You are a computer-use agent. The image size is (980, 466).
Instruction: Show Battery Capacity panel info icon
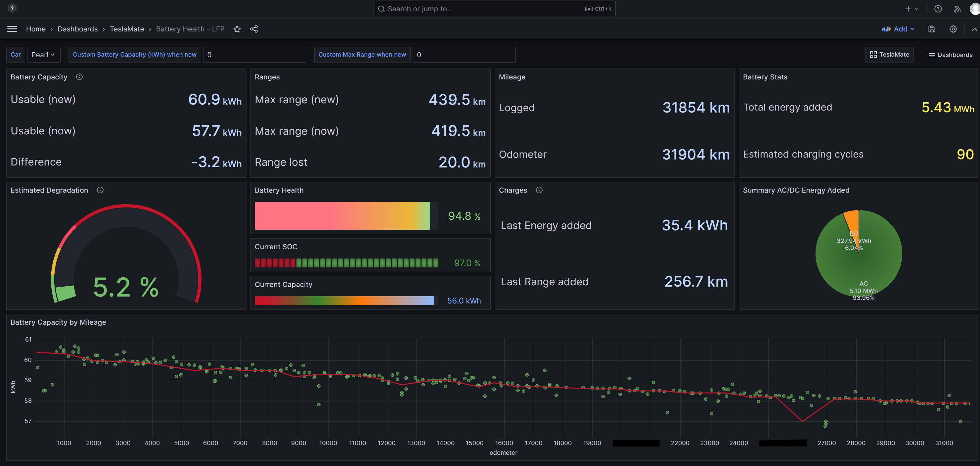click(x=79, y=77)
